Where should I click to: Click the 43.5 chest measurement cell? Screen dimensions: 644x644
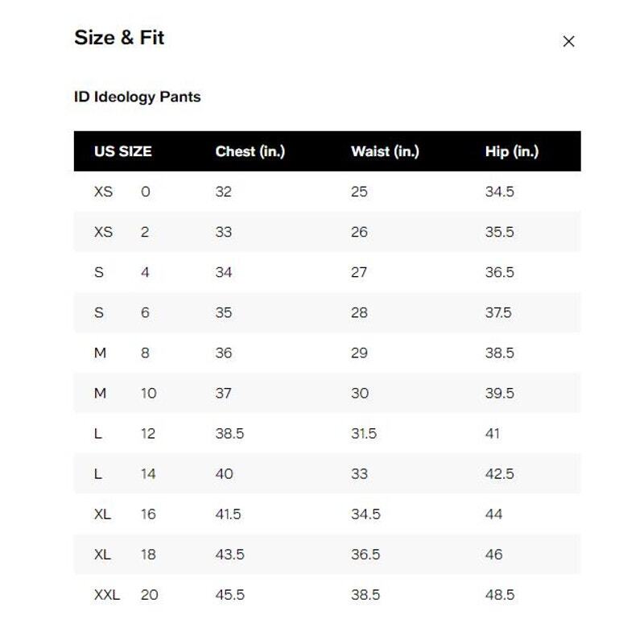[229, 555]
